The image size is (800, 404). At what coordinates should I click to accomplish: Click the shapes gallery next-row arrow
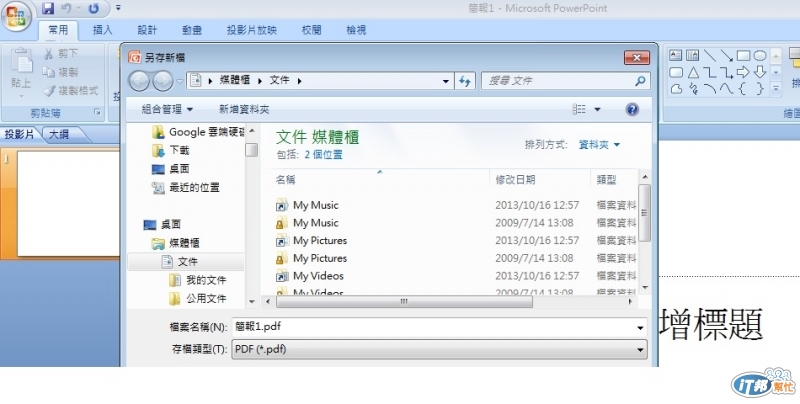[x=776, y=72]
